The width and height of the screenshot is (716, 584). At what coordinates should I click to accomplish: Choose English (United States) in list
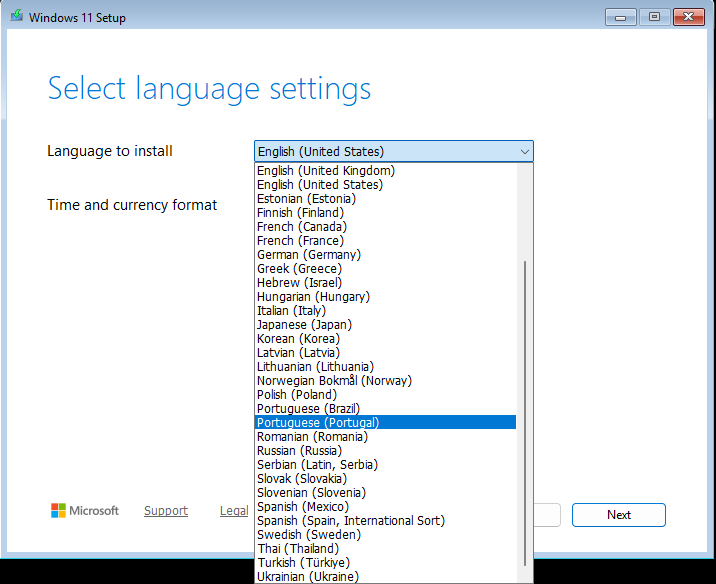point(385,184)
